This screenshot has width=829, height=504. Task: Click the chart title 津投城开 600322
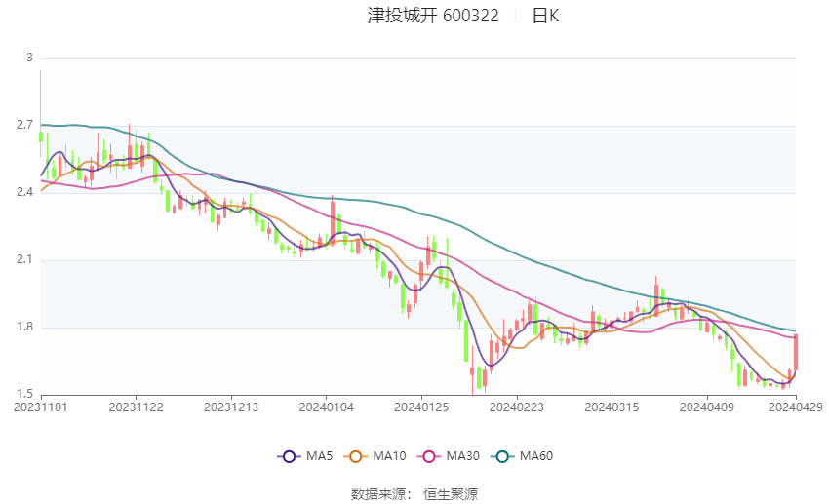(x=433, y=16)
